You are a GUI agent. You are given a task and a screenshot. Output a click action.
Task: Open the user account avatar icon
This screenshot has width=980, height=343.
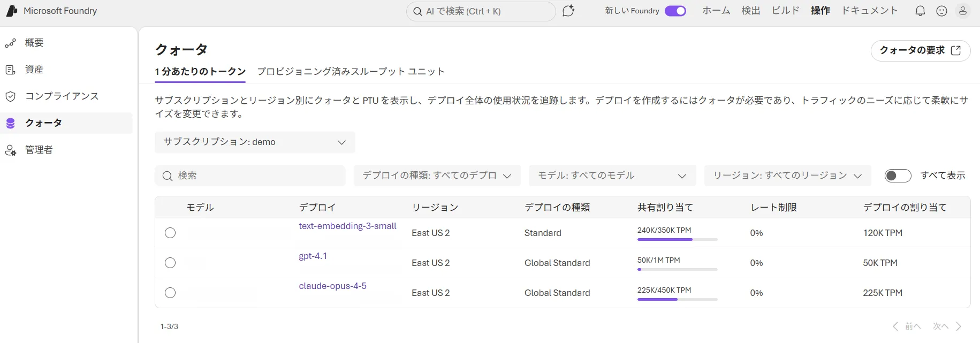coord(963,11)
